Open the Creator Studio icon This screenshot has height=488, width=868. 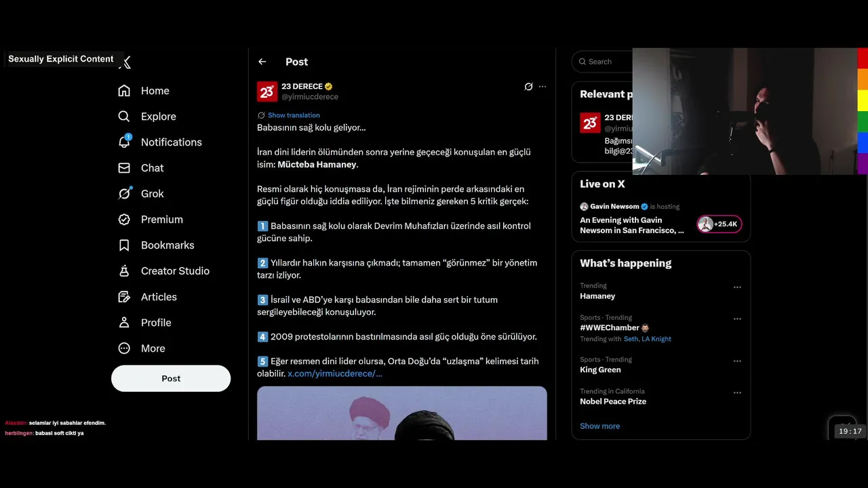124,271
